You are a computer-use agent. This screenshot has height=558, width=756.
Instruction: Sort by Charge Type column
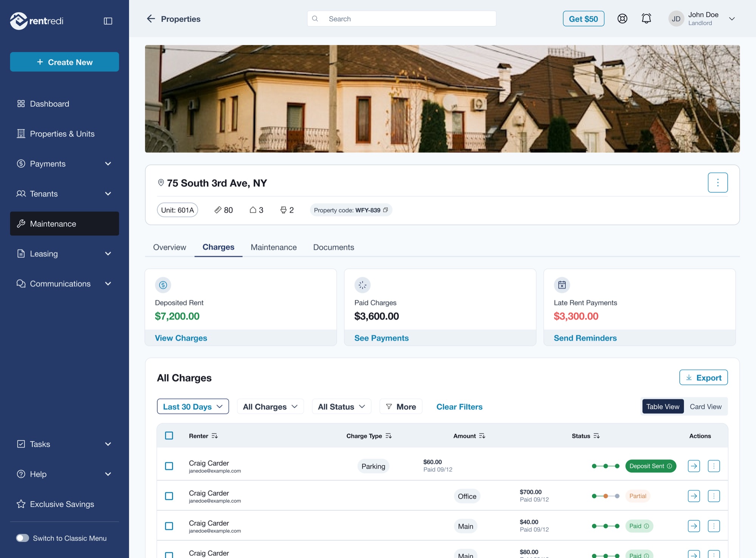click(x=389, y=436)
